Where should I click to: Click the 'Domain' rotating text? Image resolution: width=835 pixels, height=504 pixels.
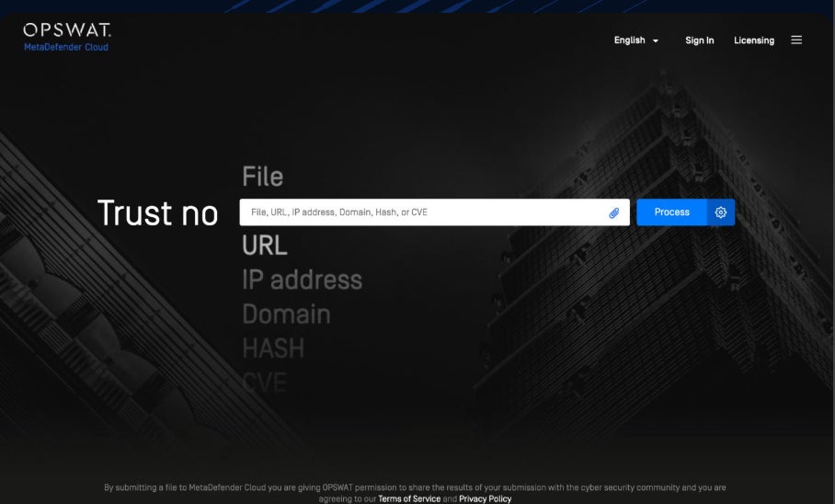[x=287, y=315]
